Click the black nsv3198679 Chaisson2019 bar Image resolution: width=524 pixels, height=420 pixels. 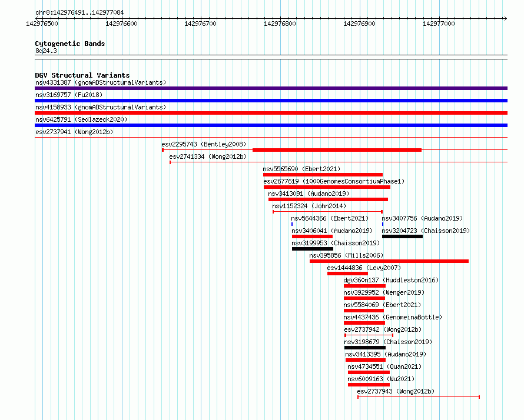[x=365, y=348]
